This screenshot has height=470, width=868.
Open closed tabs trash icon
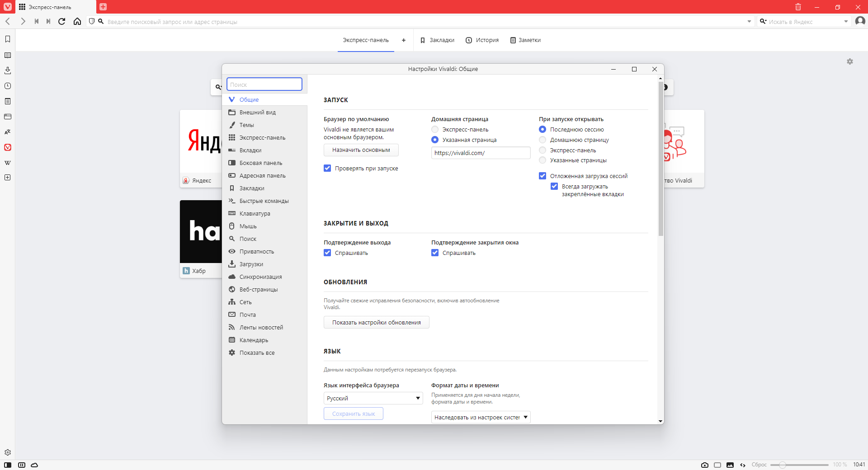point(798,7)
